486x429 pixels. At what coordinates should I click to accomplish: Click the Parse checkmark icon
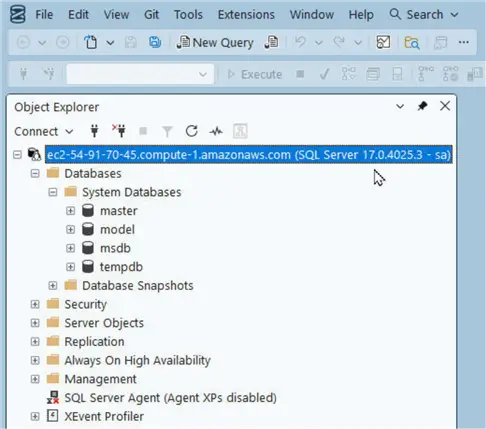[324, 74]
